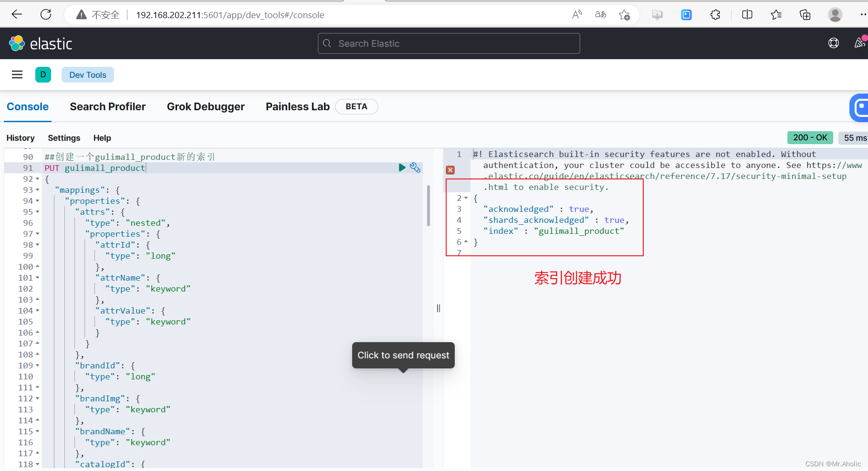Reload the page with refresh icon
The image size is (868, 471).
46,15
